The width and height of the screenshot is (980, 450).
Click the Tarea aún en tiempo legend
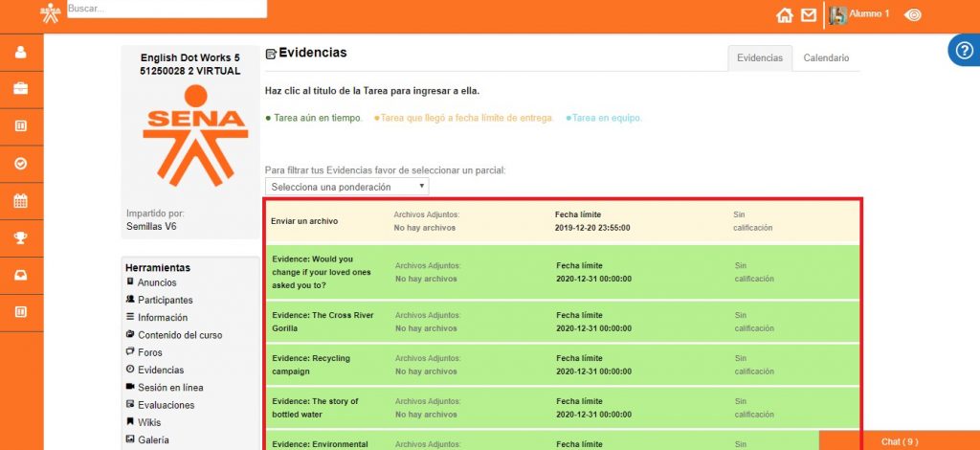tap(314, 118)
